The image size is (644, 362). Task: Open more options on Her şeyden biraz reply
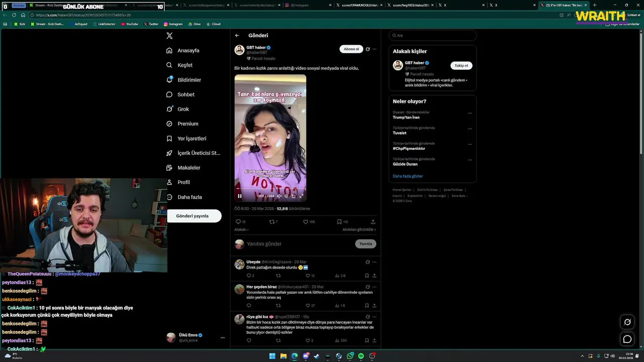tap(374, 287)
